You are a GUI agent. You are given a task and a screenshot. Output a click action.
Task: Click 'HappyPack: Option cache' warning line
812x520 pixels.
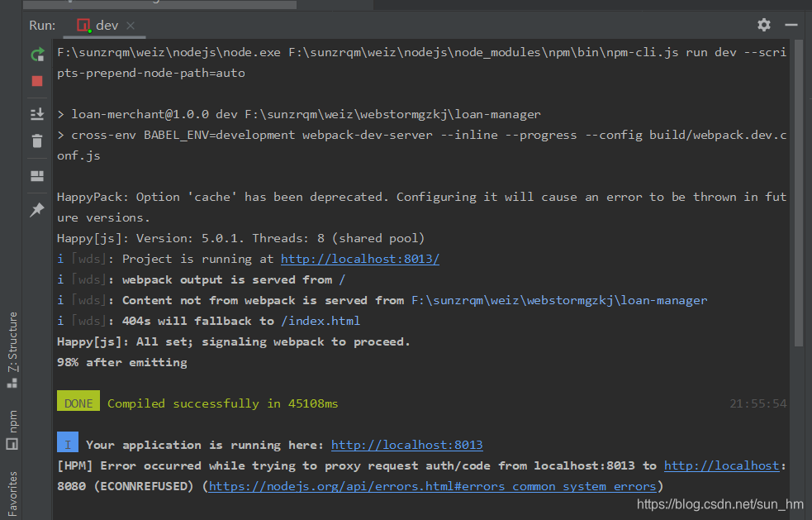point(422,207)
